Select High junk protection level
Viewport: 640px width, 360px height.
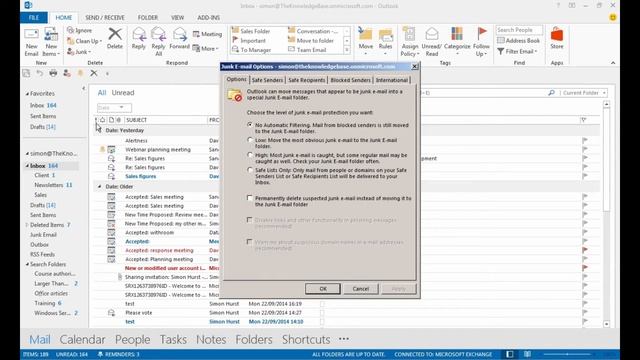click(x=250, y=155)
